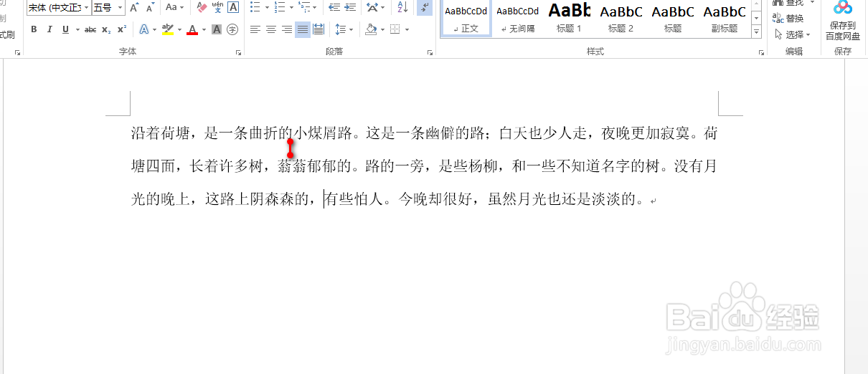Toggle superscript formatting
This screenshot has width=868, height=374.
click(122, 29)
